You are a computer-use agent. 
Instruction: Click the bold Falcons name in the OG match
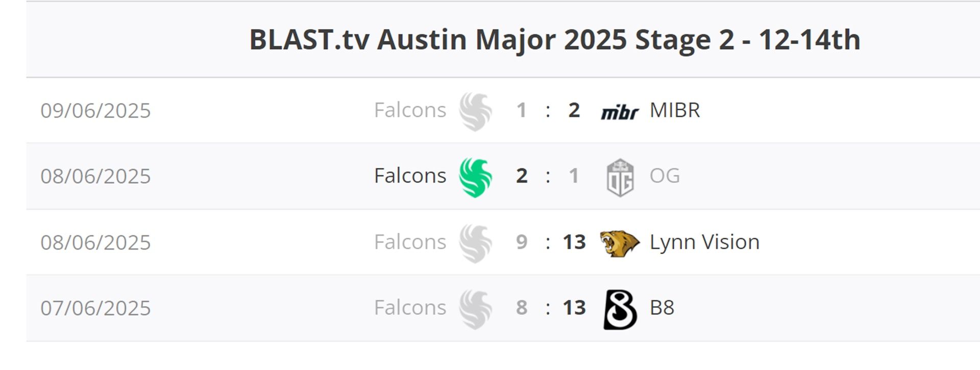410,176
